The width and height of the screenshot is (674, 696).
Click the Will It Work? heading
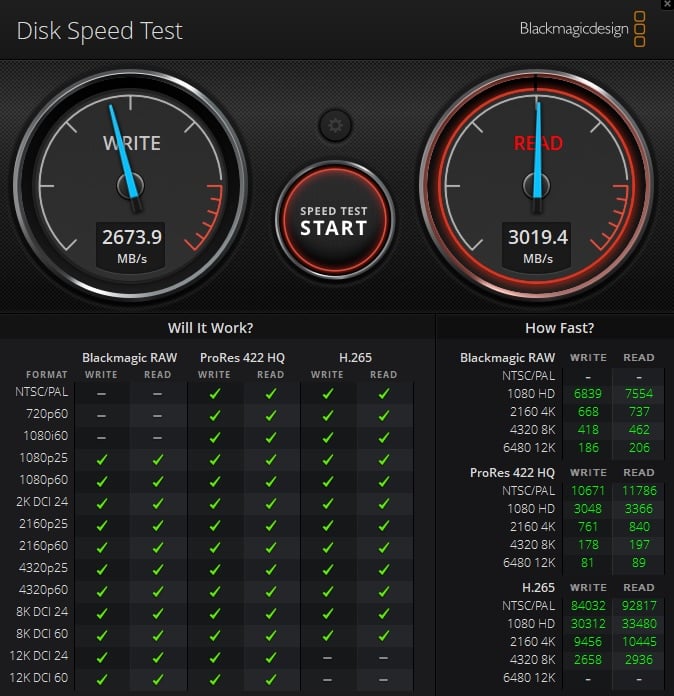(210, 328)
